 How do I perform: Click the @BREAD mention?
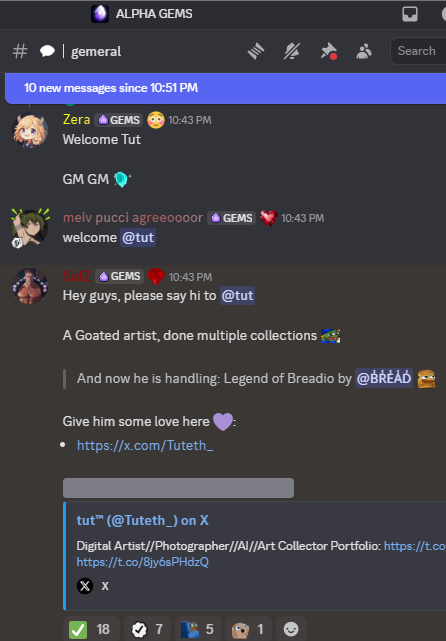[x=384, y=378]
